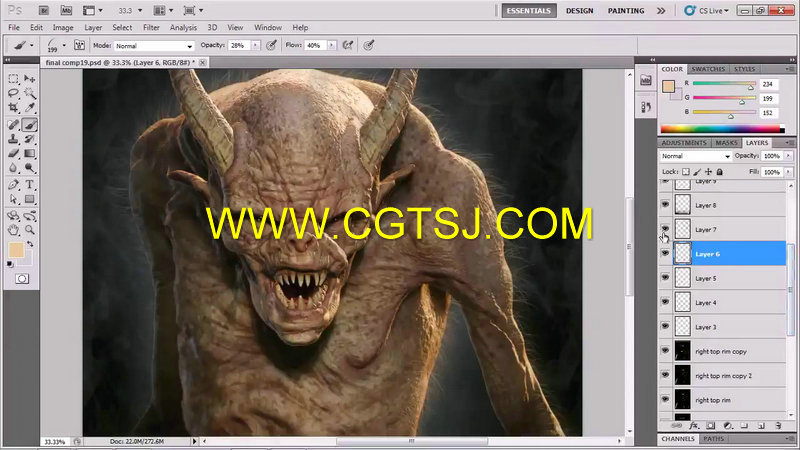
Task: Select the 3D Object Rotate tool
Action: (13, 216)
